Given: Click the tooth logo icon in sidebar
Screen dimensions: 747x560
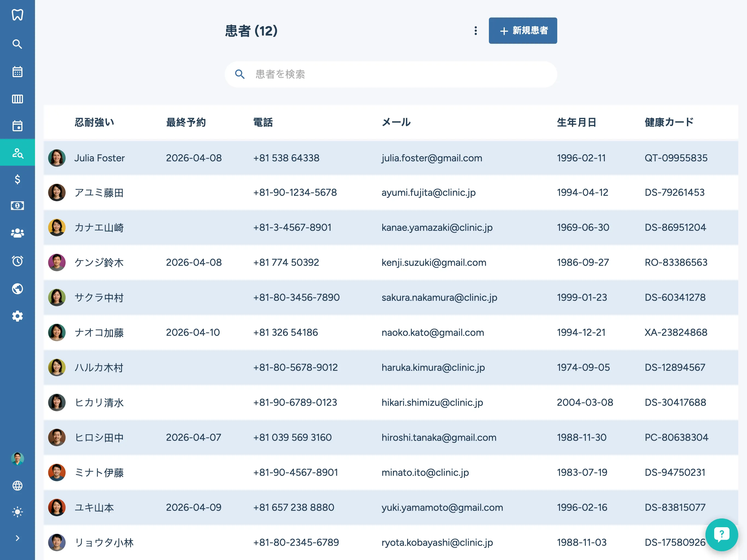Looking at the screenshot, I should point(17,15).
